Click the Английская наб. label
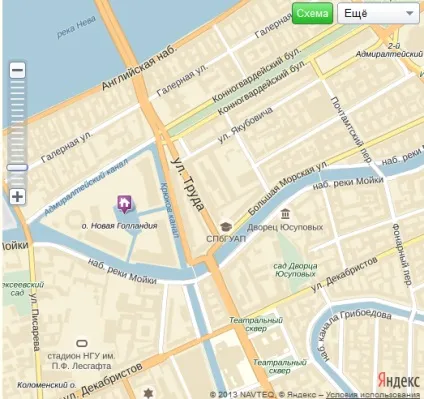Screen dimensions: 424x399 pos(138,68)
